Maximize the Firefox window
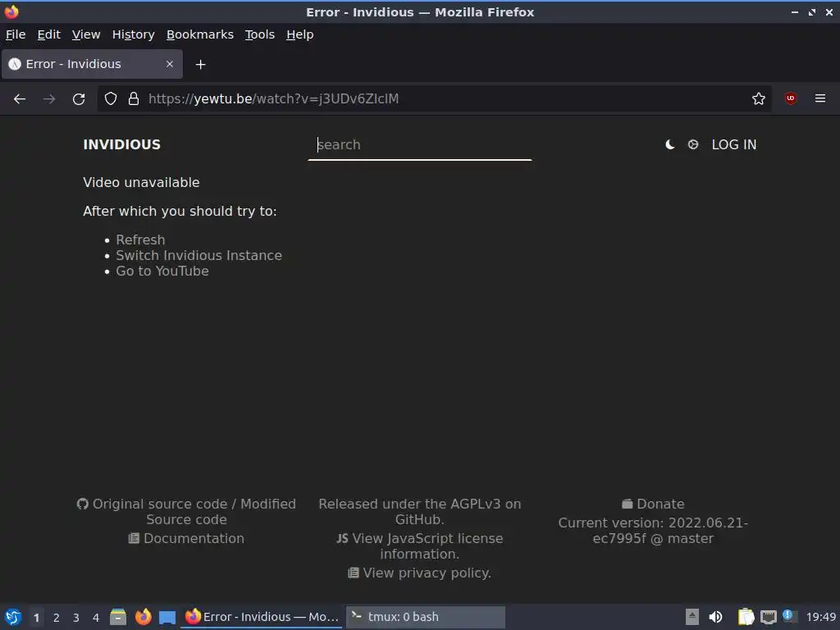 (812, 11)
